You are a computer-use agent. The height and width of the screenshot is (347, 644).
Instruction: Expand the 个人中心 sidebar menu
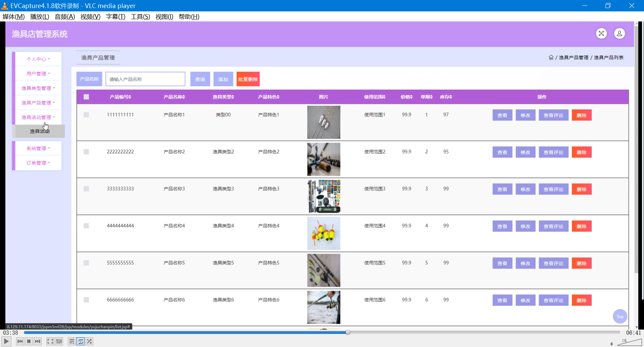(38, 59)
